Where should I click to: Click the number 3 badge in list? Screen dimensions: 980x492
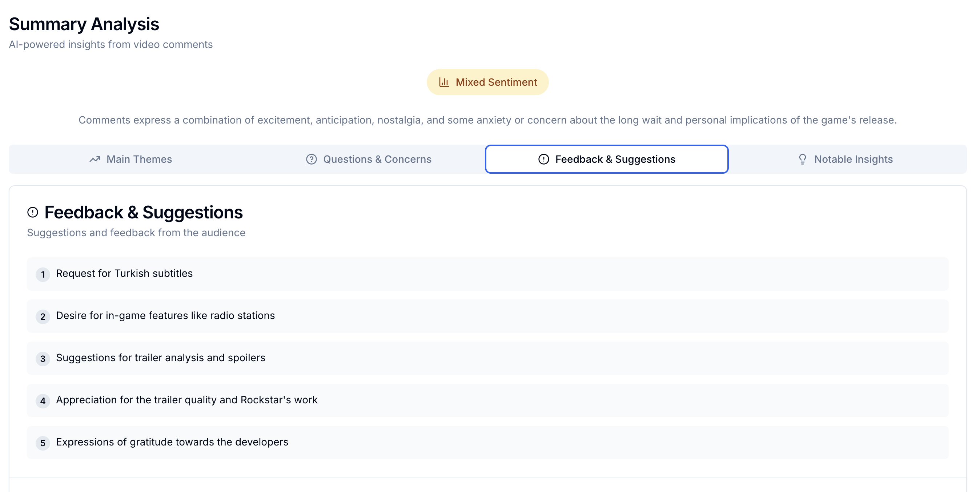43,359
